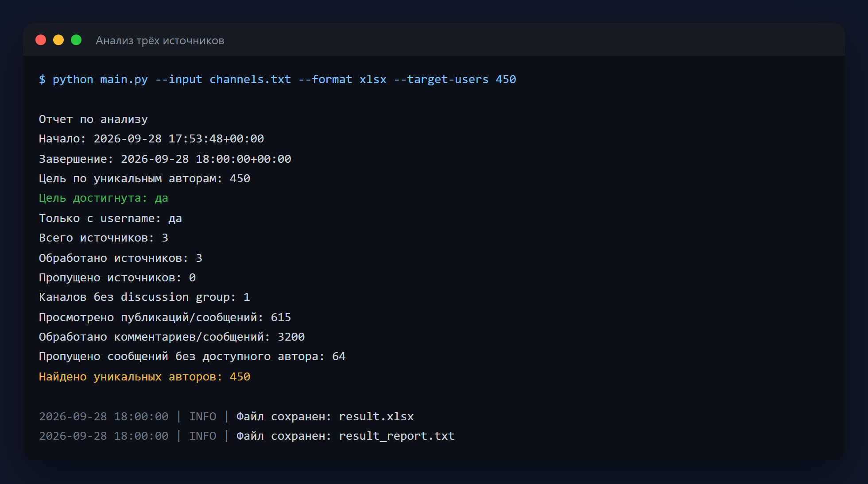Click the window title 'Анализ трёх источников'
The height and width of the screenshot is (484, 868).
[x=160, y=41]
